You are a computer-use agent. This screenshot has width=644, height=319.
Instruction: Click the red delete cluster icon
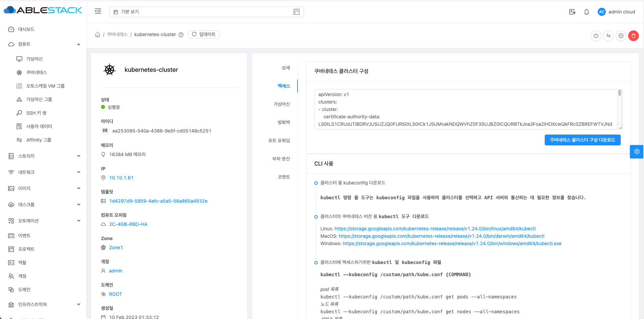[633, 36]
